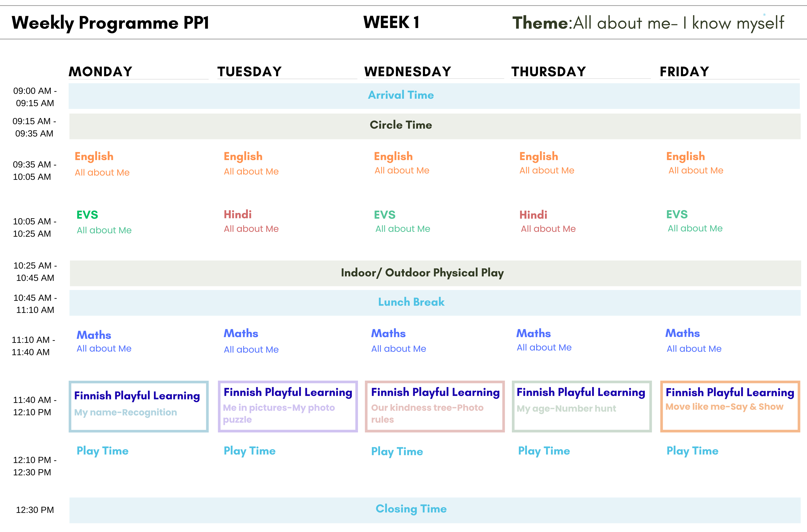The height and width of the screenshot is (532, 807).
Task: Select the FRIDAY column header
Action: [x=684, y=72]
